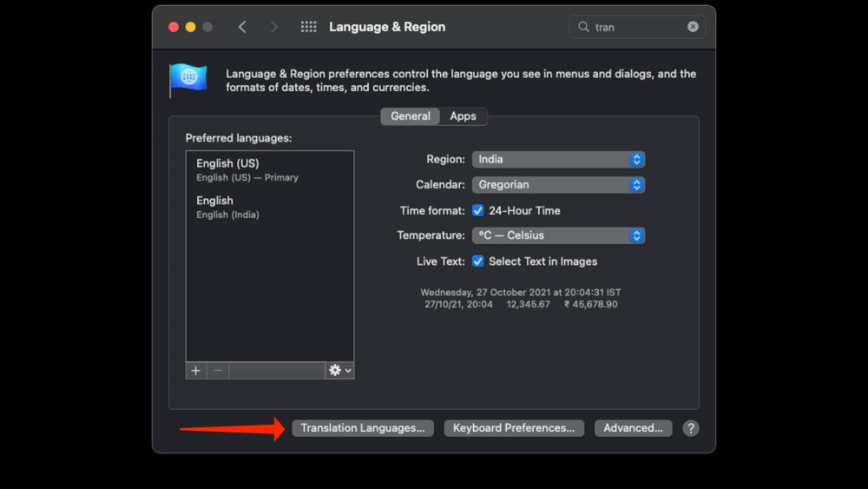Open the Calendar dropdown showing Gregorian
Image resolution: width=868 pixels, height=489 pixels.
[558, 185]
